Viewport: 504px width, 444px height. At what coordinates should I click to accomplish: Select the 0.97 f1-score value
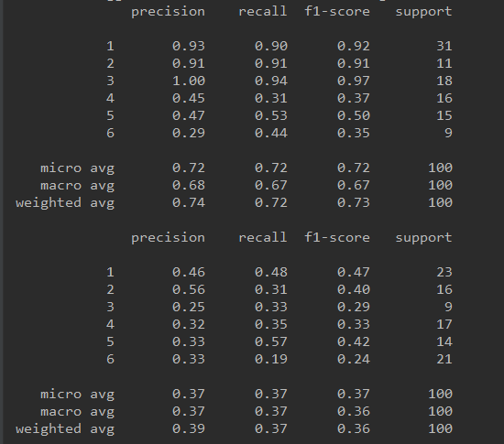click(x=354, y=81)
